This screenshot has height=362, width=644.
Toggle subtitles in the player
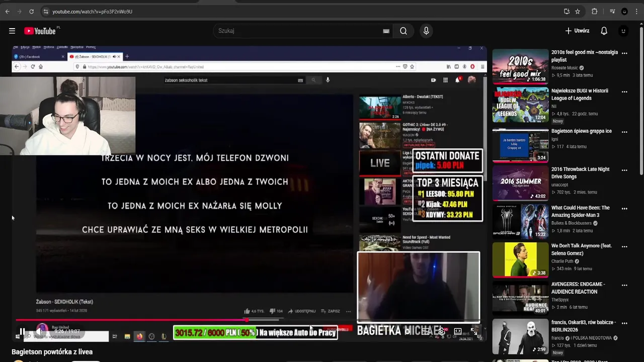tap(426, 331)
